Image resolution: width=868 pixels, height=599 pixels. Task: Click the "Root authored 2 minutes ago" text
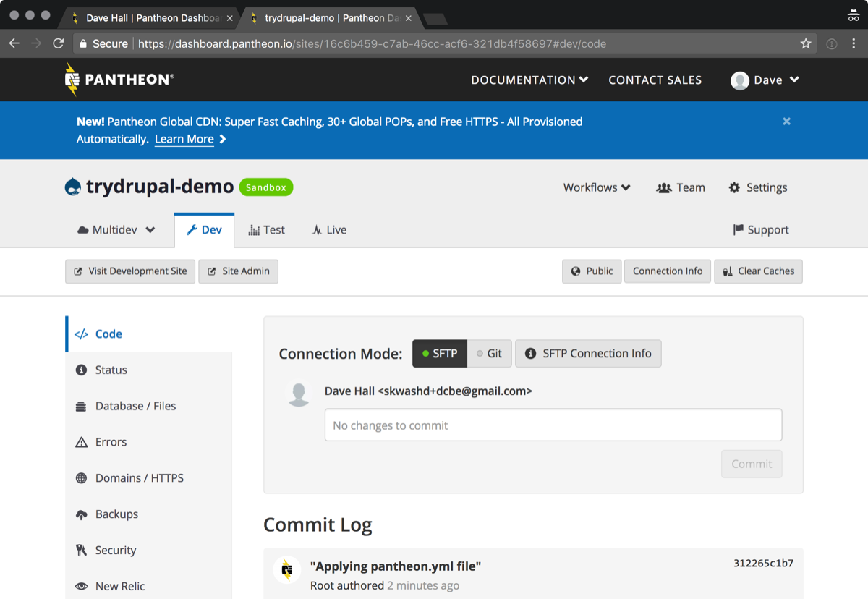click(x=385, y=585)
